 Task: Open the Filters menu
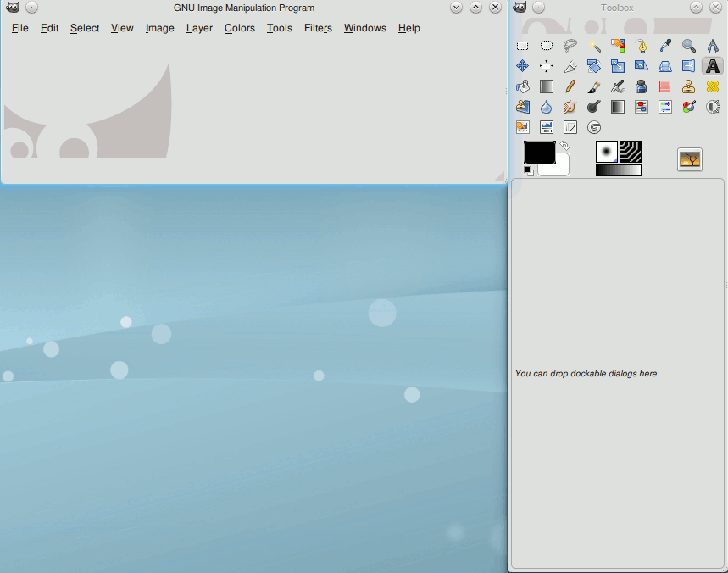tap(318, 28)
